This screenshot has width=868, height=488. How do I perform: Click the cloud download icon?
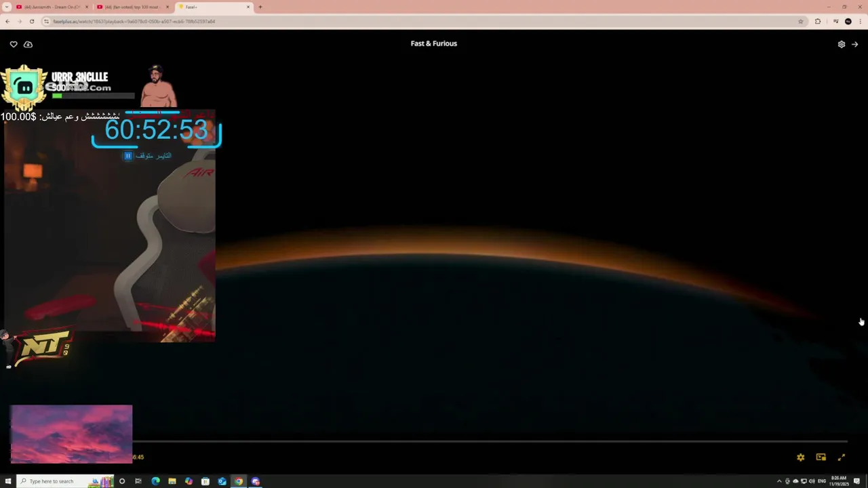pyautogui.click(x=28, y=44)
